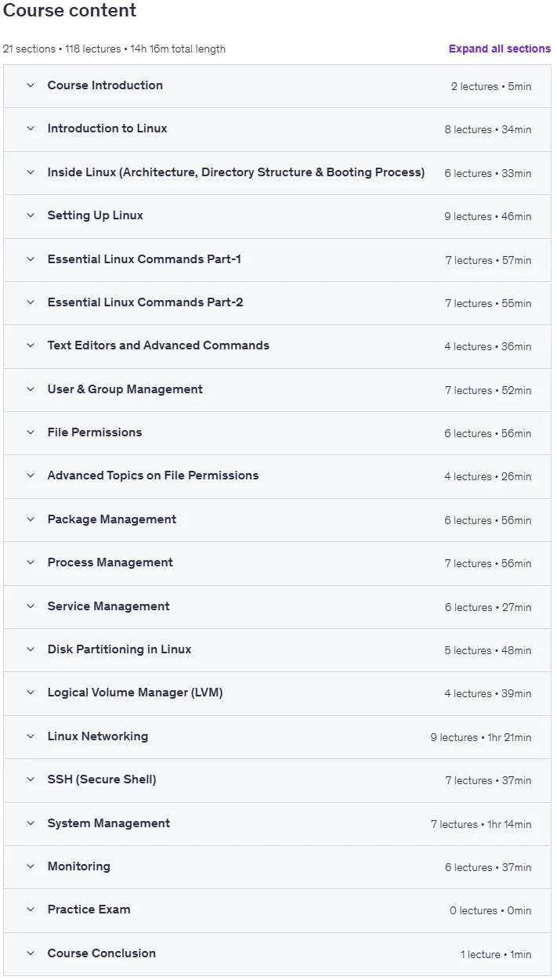Click chevron icon beside Practice Exam
Viewport: 557px width, 980px height.
pos(31,909)
